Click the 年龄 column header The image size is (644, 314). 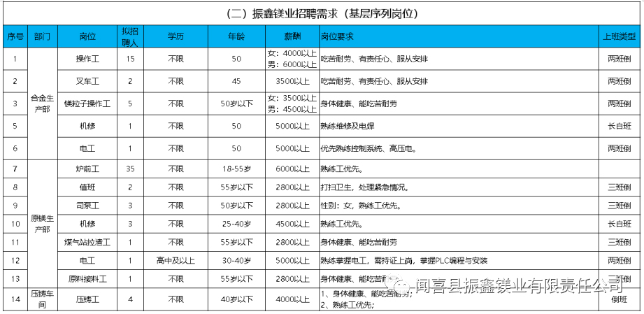236,36
